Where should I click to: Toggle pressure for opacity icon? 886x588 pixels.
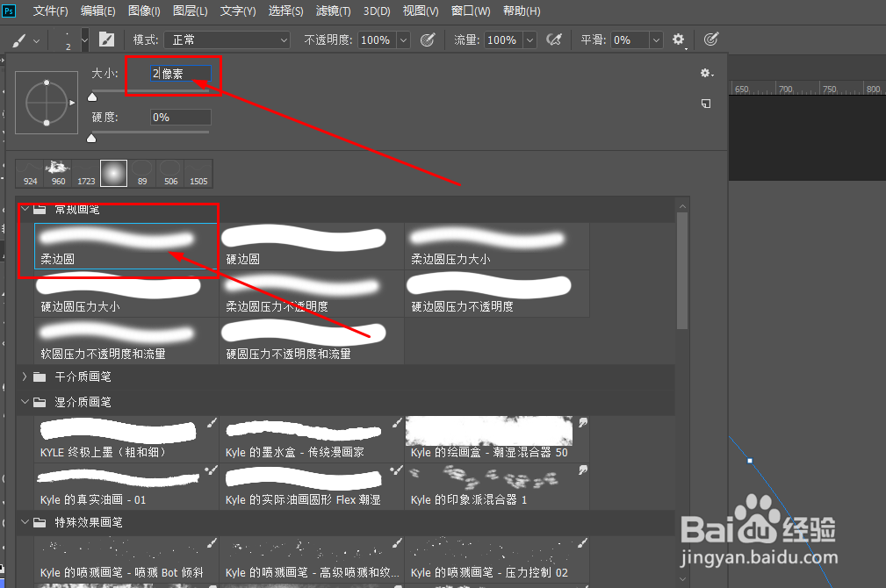(x=428, y=39)
